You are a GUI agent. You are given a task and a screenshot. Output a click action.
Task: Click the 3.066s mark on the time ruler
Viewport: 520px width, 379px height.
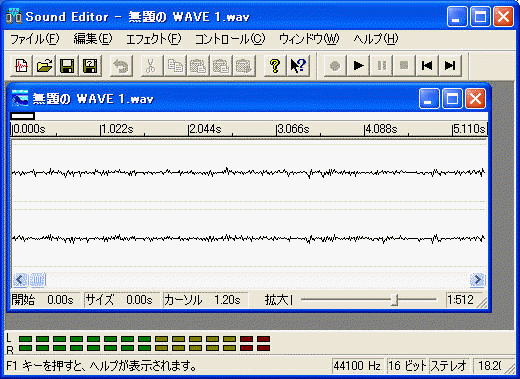coord(293,129)
